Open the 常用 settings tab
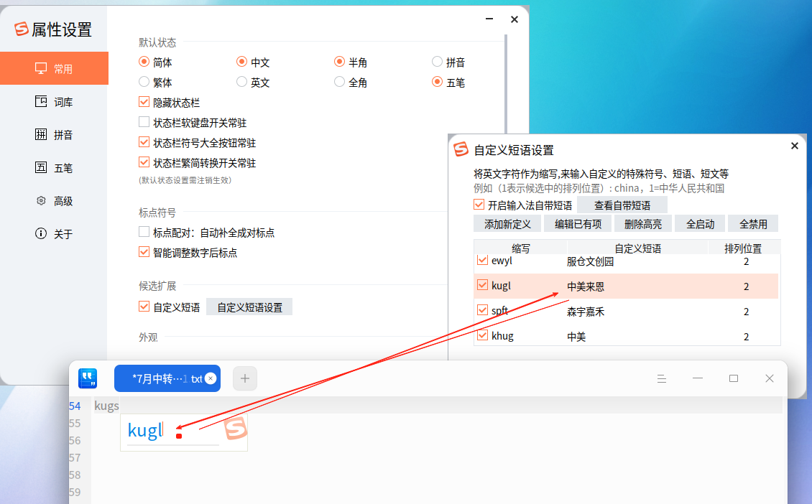Viewport: 812px width, 504px height. [54, 68]
